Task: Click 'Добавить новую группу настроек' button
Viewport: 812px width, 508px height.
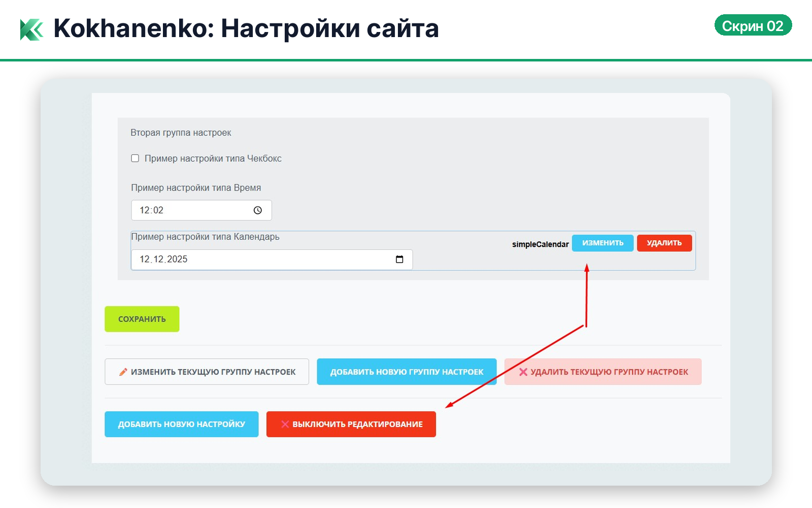Action: point(407,372)
